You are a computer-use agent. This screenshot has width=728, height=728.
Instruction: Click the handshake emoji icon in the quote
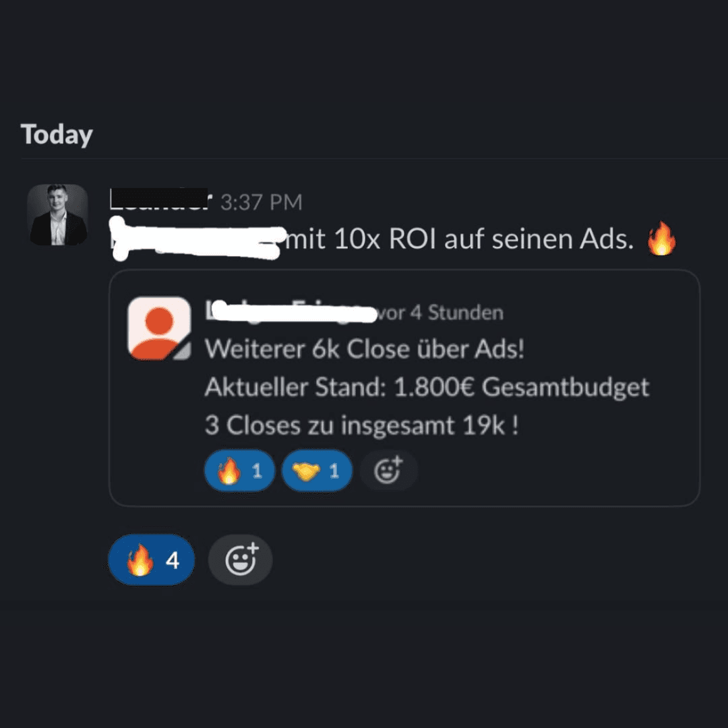pos(306,471)
